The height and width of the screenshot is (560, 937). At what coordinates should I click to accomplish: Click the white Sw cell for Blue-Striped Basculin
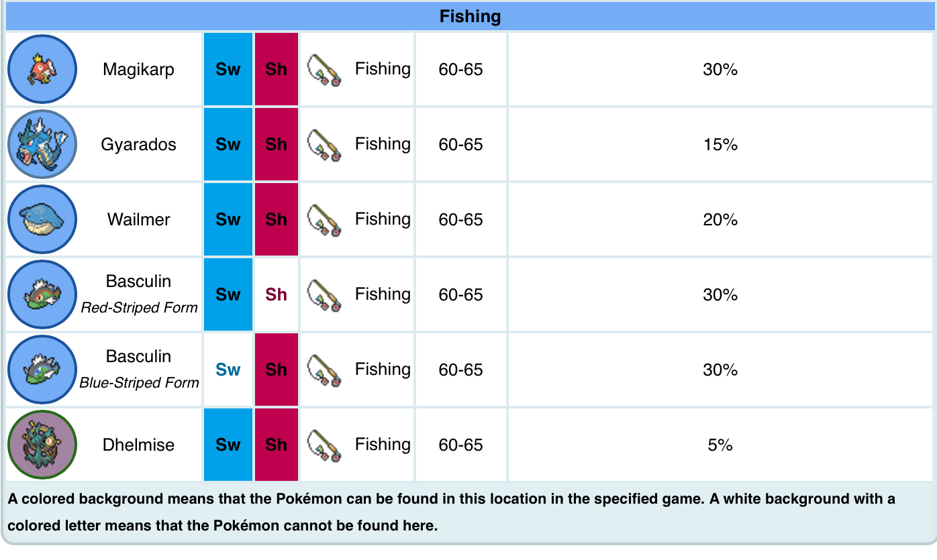(228, 370)
